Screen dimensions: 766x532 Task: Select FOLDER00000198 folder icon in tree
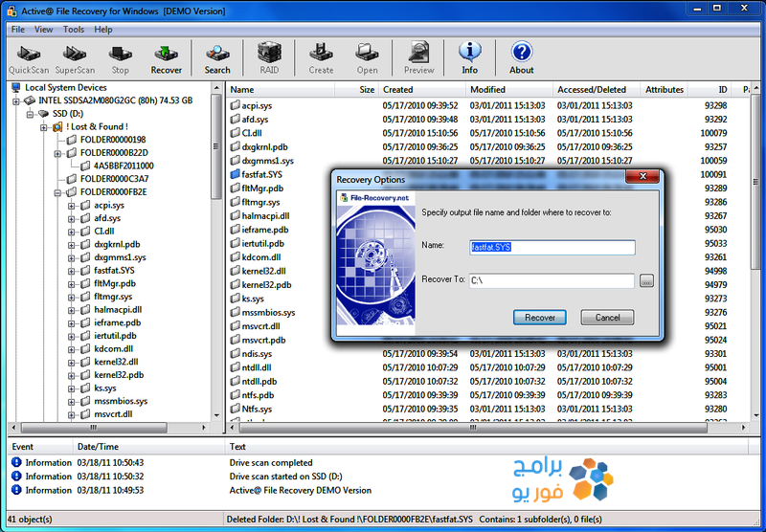pyautogui.click(x=72, y=140)
